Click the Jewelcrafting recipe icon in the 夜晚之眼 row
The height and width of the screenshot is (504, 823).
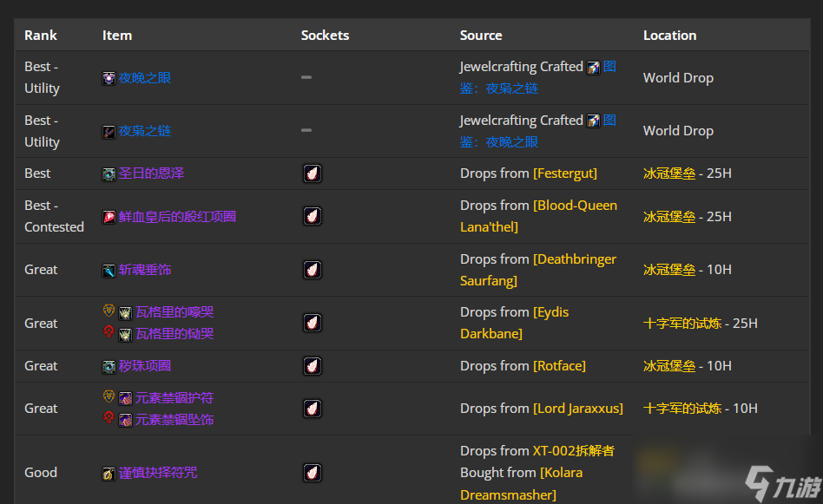pyautogui.click(x=593, y=68)
